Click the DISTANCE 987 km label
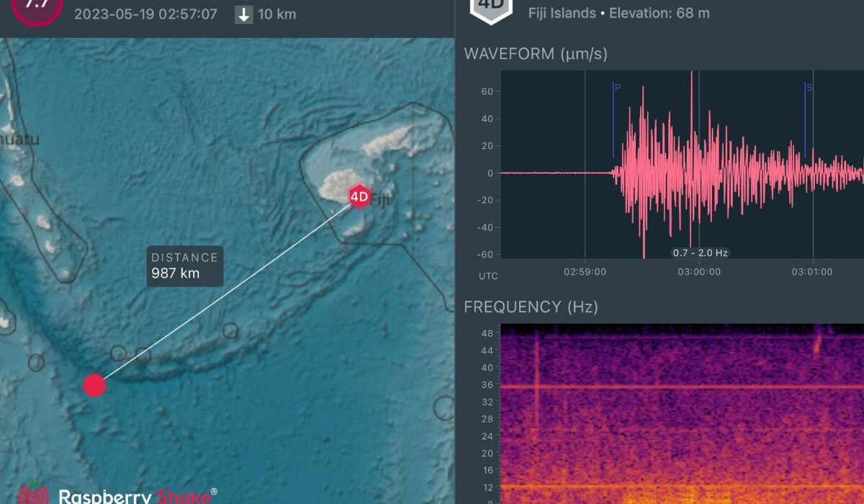The width and height of the screenshot is (864, 504). coord(184,266)
